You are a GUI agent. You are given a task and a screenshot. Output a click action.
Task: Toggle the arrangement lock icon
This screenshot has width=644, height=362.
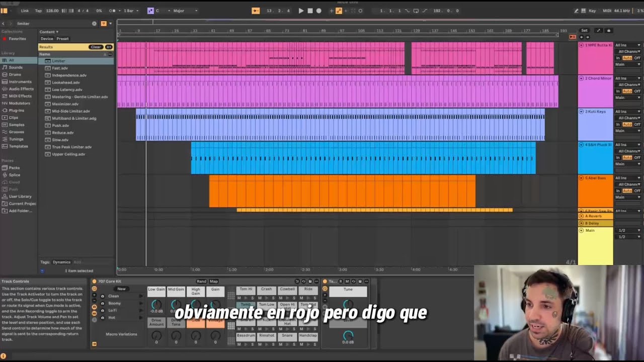click(x=608, y=30)
